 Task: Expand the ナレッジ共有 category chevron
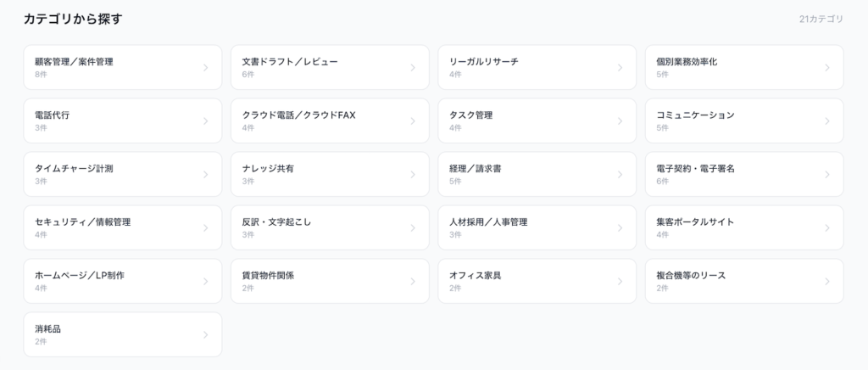tap(413, 175)
